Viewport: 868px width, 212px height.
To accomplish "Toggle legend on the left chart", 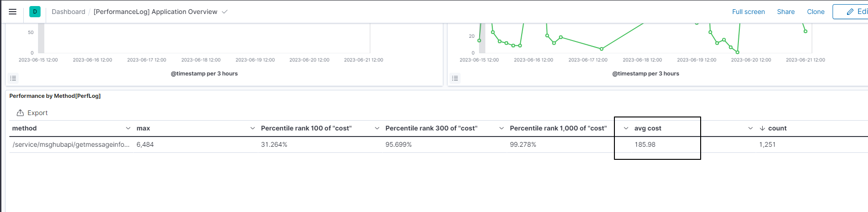I will pyautogui.click(x=13, y=78).
